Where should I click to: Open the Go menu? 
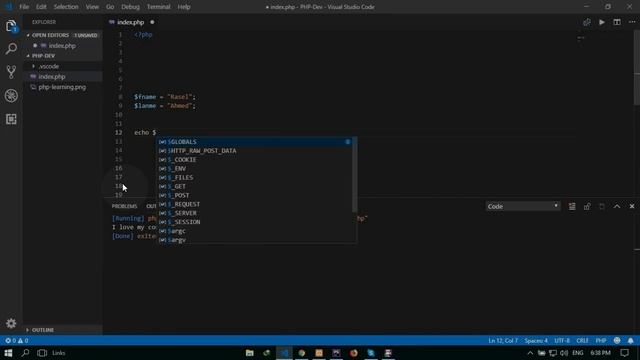(110, 7)
